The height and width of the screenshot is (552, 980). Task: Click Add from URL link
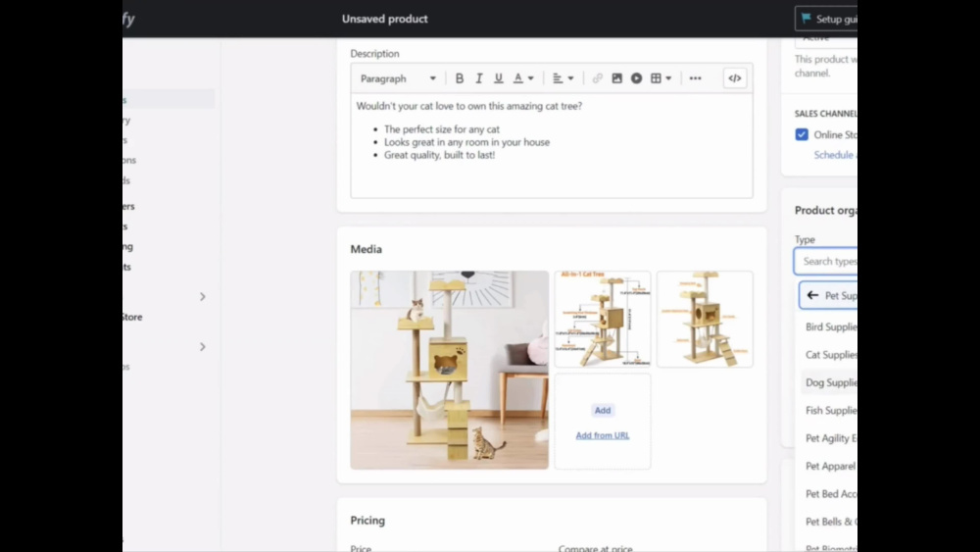(x=603, y=435)
